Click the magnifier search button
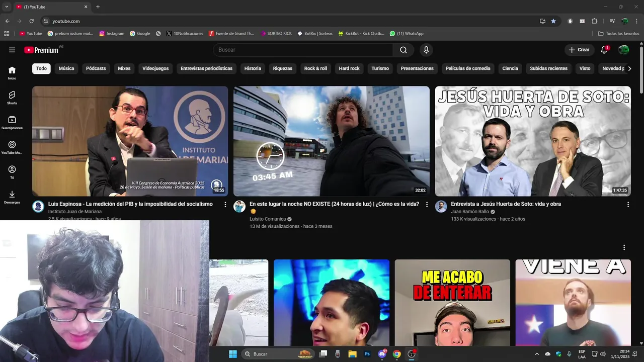644x362 pixels. [404, 50]
